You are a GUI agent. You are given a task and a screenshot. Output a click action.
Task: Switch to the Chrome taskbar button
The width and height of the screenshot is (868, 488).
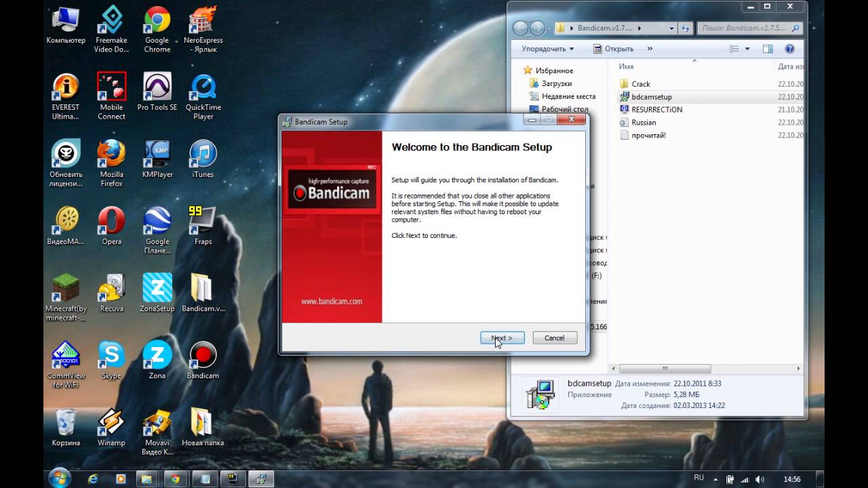(176, 479)
